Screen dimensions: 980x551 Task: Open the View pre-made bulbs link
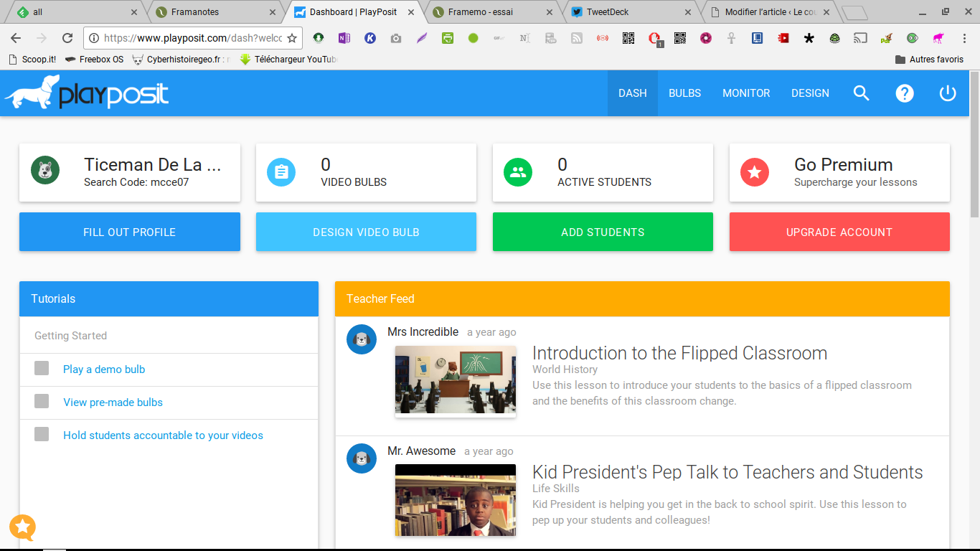coord(113,402)
